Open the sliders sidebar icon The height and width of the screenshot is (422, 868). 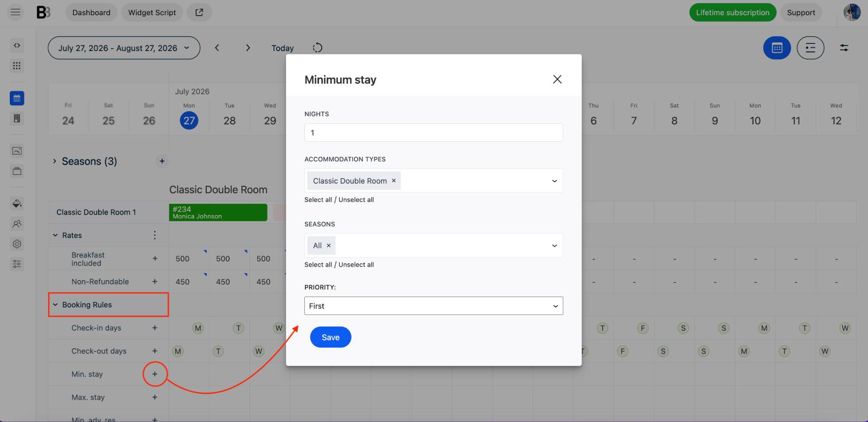(x=17, y=264)
